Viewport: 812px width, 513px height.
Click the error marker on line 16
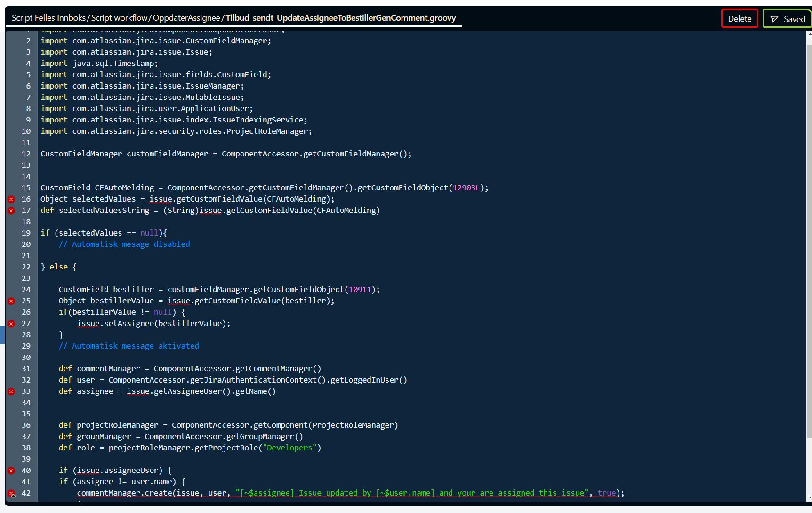tap(11, 199)
